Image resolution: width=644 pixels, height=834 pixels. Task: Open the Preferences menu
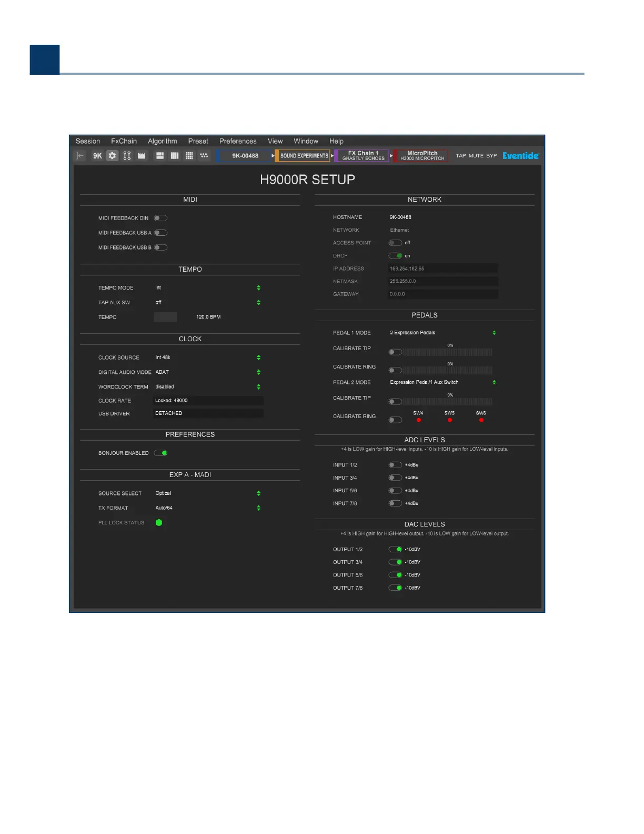pyautogui.click(x=238, y=141)
